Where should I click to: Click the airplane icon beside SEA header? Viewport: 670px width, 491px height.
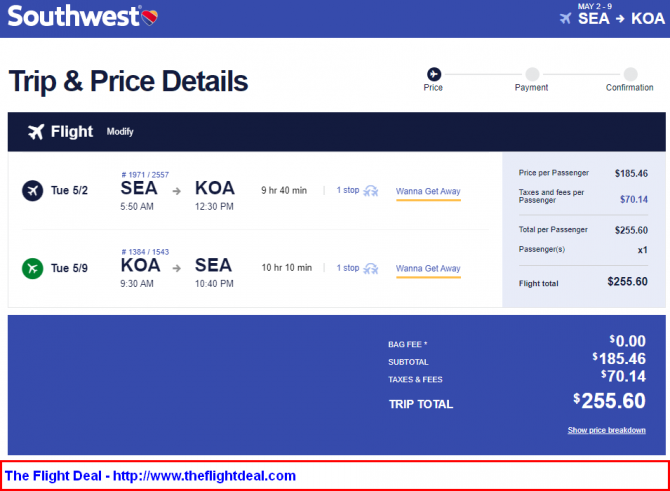coord(565,18)
